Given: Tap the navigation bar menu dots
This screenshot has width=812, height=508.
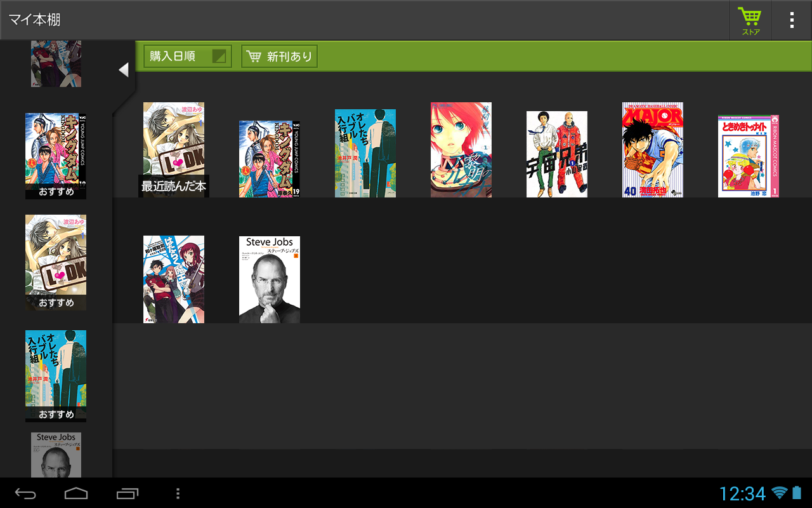Looking at the screenshot, I should (x=178, y=493).
